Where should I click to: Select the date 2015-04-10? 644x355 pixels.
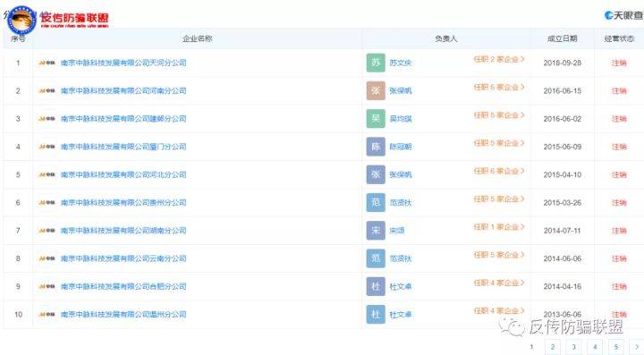pos(563,174)
